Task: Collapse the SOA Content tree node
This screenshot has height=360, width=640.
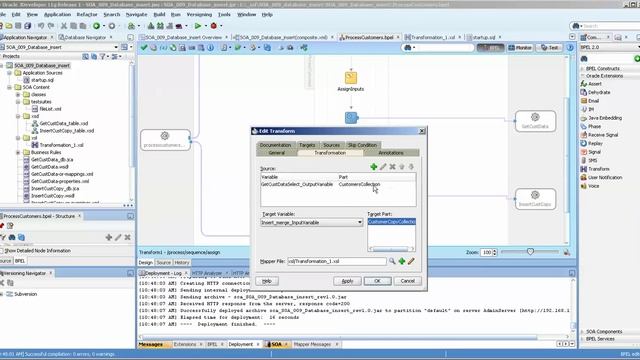Action: pos(9,87)
